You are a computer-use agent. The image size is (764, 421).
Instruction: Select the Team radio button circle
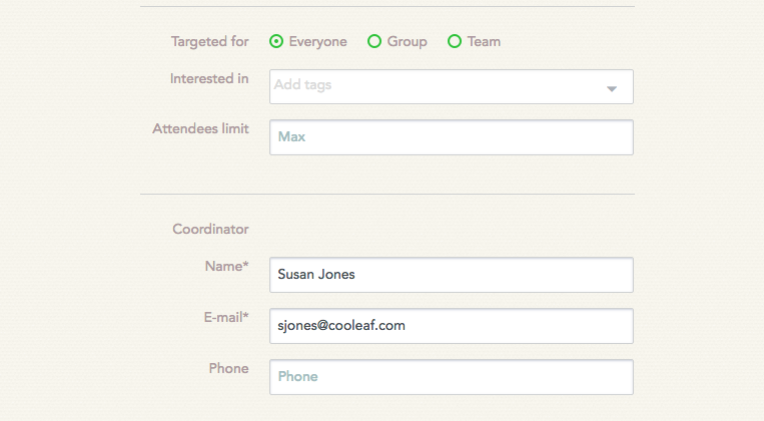coord(454,42)
